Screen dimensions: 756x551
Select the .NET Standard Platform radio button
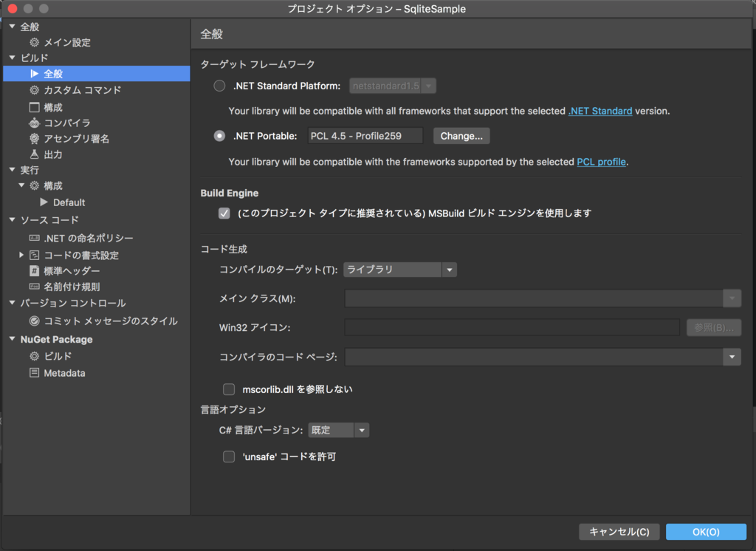tap(219, 86)
